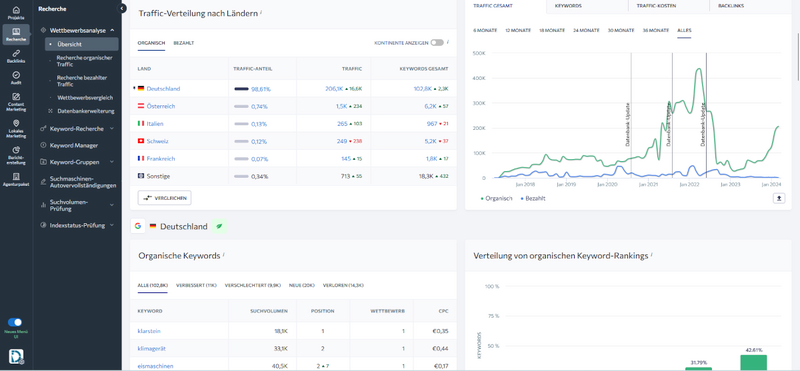The image size is (800, 371).
Task: Toggle Bezahlt series in chart legend
Action: click(532, 199)
